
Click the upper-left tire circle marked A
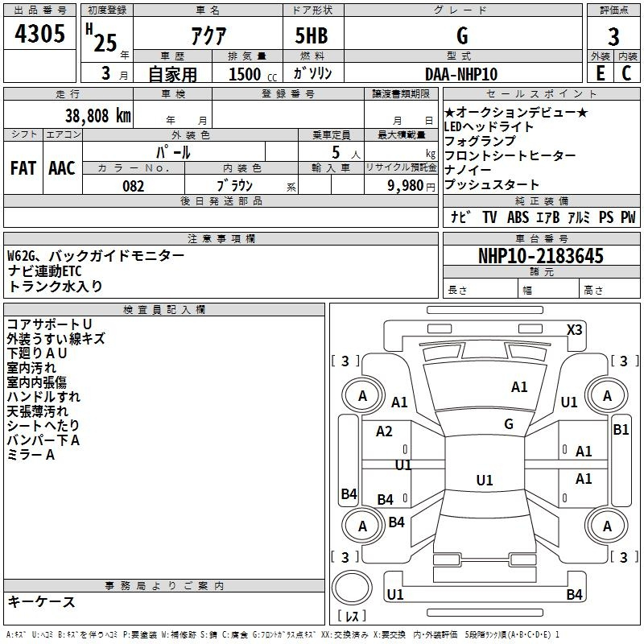tap(362, 395)
